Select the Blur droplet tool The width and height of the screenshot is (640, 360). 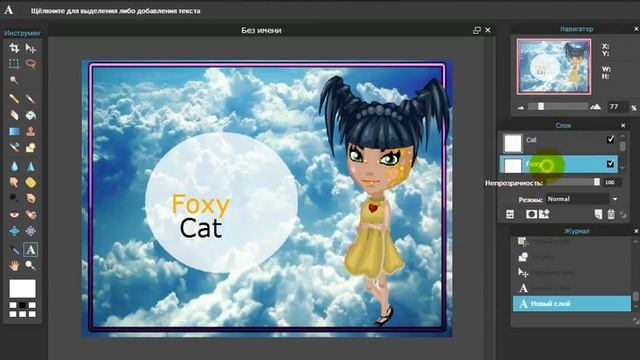point(14,166)
